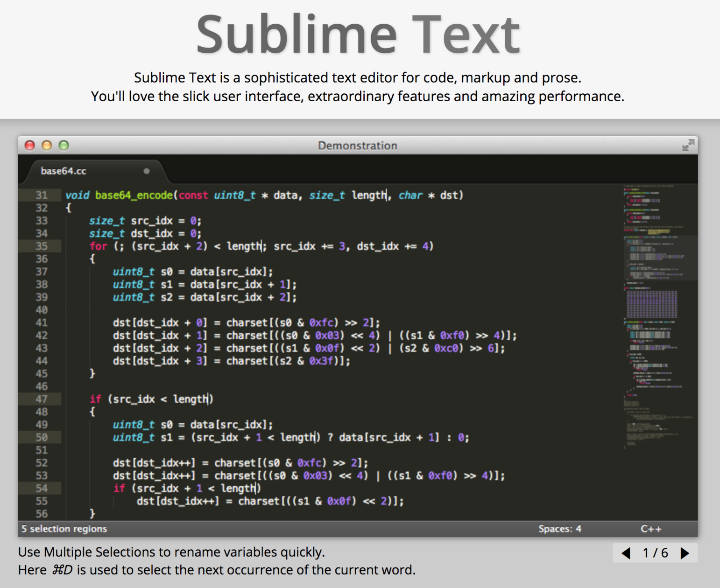The height and width of the screenshot is (588, 720).
Task: Click line number 31 in gutter
Action: click(42, 195)
